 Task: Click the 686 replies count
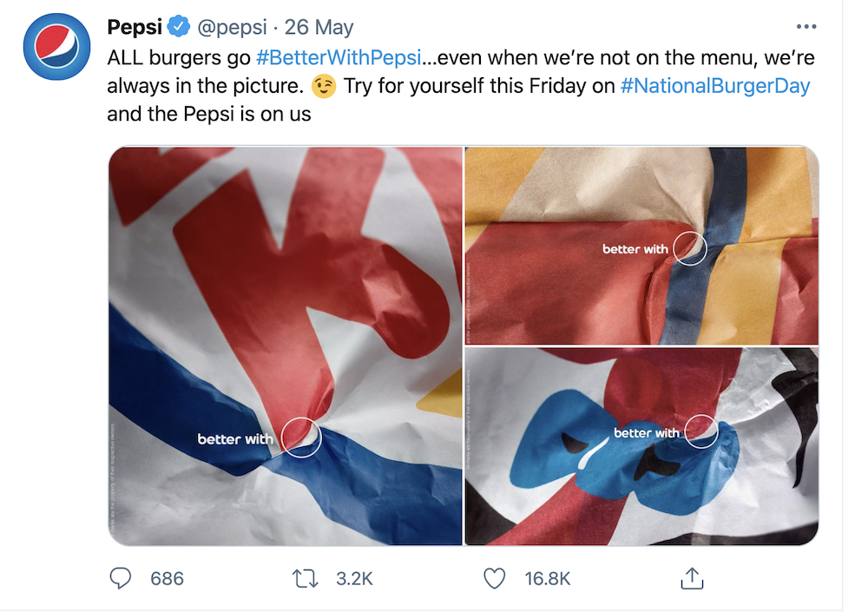(167, 578)
